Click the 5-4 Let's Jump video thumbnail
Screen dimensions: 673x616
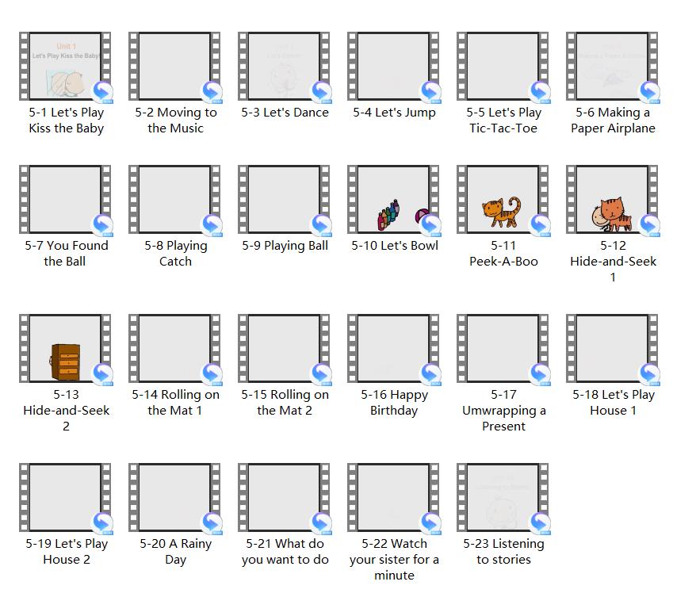point(394,67)
